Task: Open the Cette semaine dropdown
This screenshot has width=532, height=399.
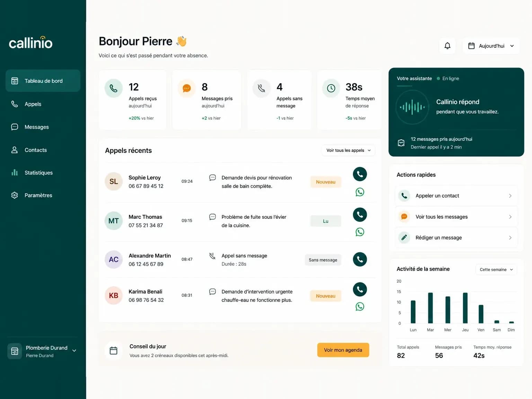Action: (x=496, y=269)
